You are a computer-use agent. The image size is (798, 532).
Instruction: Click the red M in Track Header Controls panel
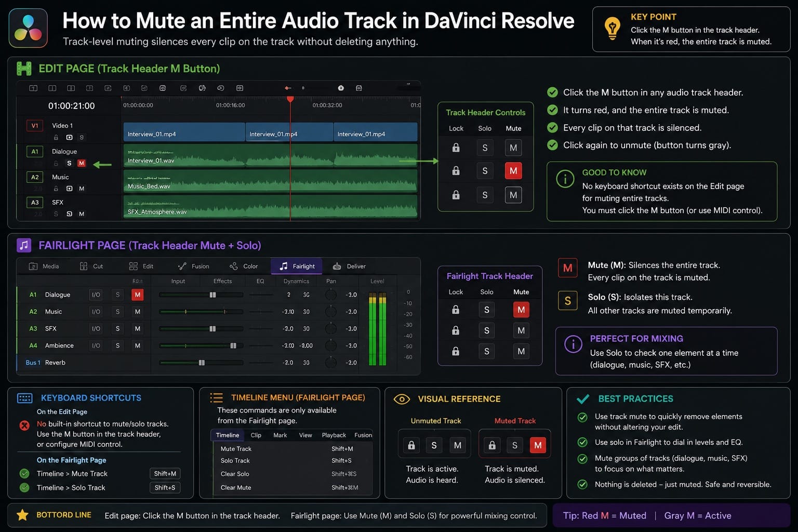tap(513, 171)
